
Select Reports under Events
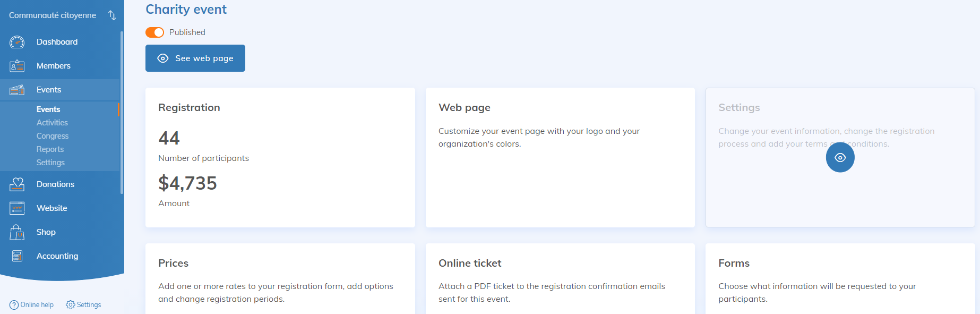(x=50, y=149)
